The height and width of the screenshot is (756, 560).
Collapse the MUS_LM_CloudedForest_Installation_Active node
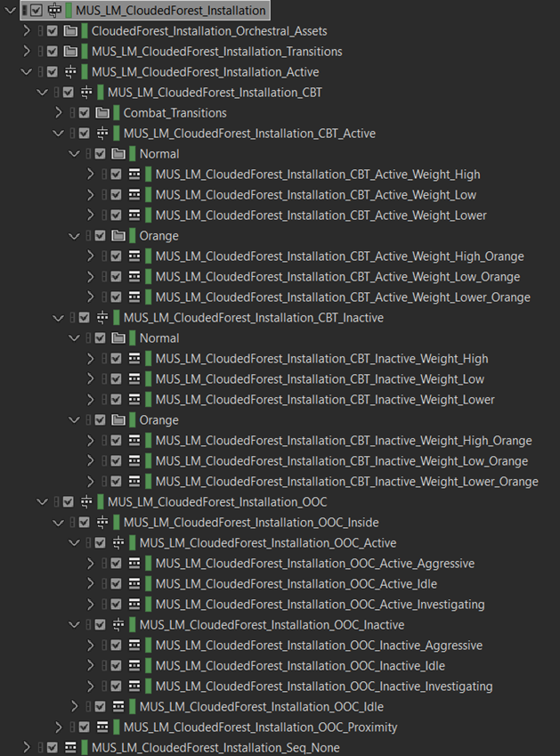(x=26, y=72)
